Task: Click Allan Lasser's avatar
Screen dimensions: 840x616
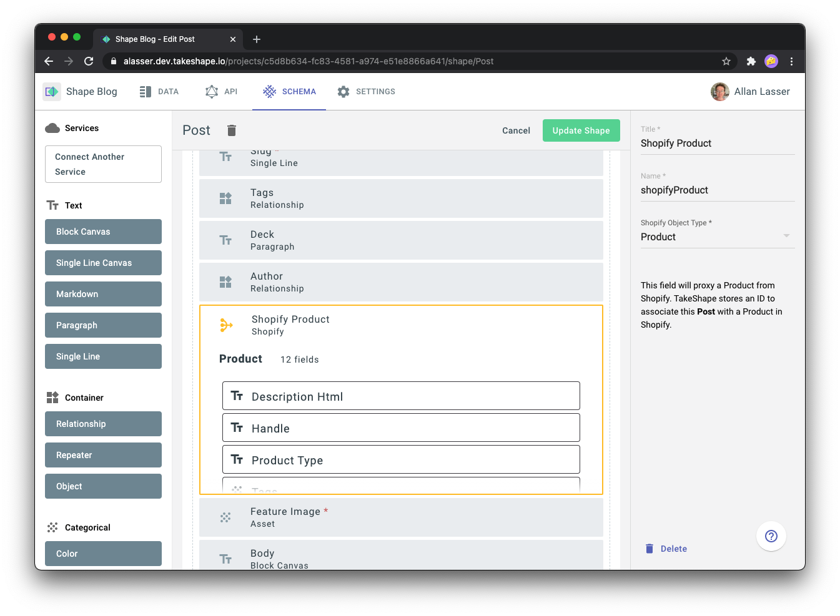Action: coord(720,92)
